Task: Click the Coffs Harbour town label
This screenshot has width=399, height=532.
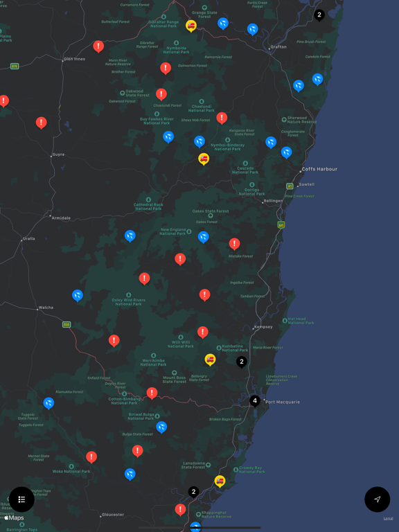Action: [x=319, y=169]
